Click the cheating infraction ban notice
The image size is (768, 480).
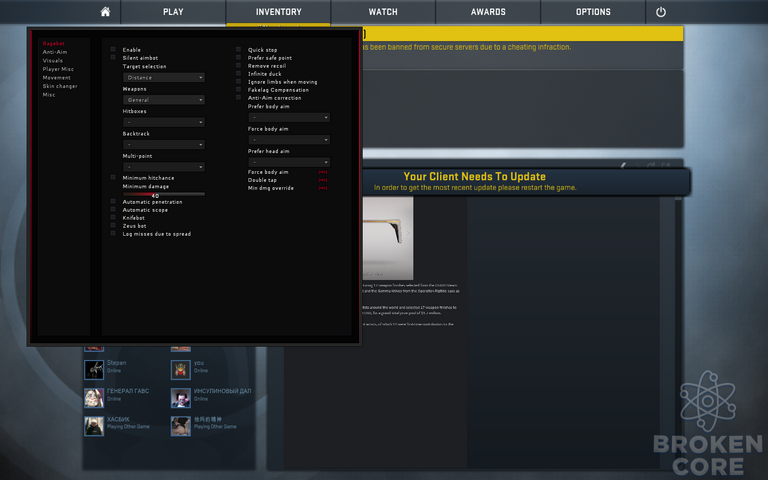[467, 47]
